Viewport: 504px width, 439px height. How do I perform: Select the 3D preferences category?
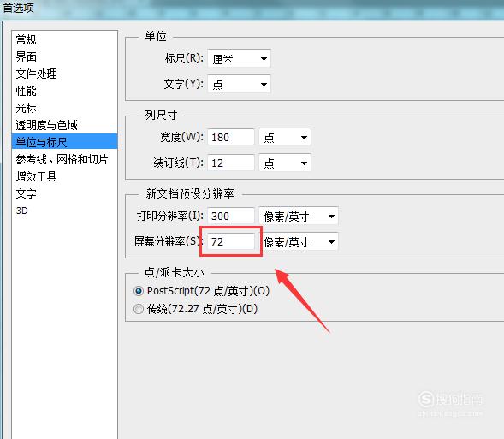22,211
